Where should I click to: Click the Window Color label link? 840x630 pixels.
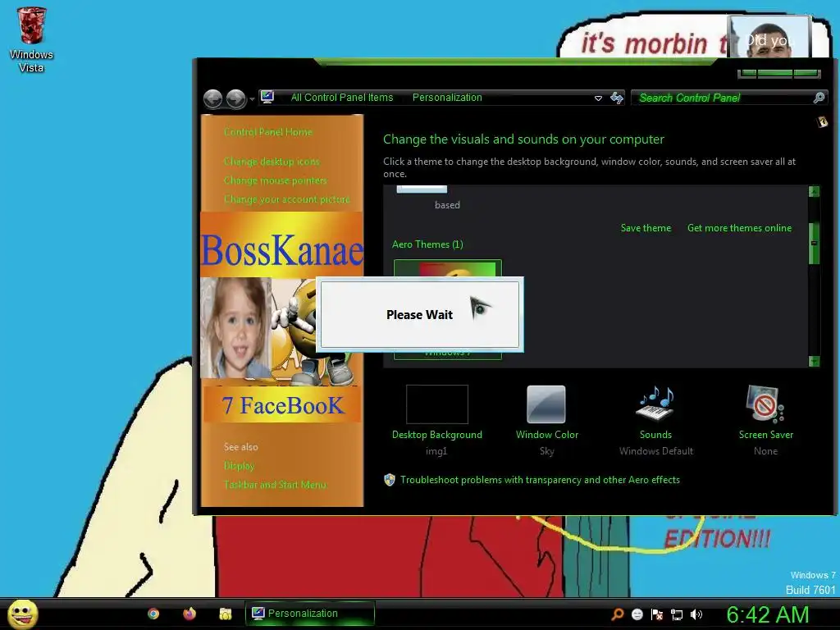pyautogui.click(x=547, y=435)
